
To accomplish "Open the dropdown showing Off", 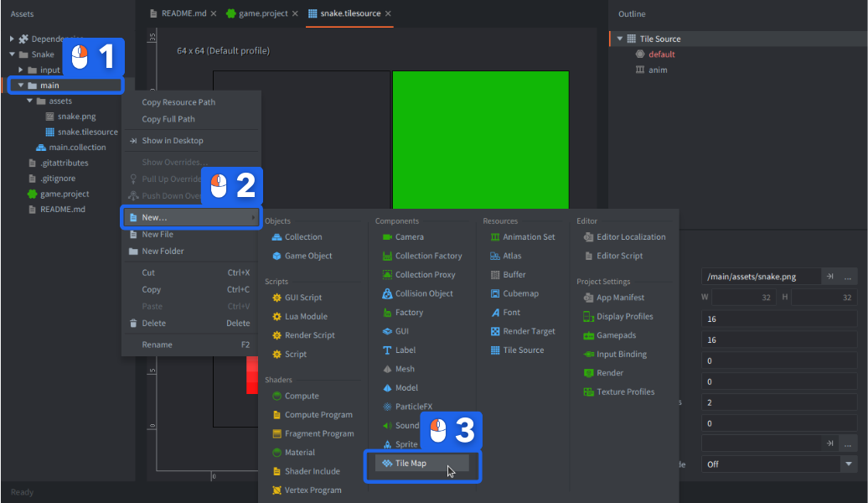I will pyautogui.click(x=850, y=464).
